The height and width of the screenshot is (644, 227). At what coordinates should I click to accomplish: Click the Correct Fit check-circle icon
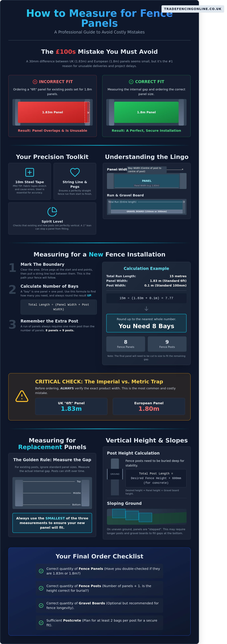click(x=131, y=82)
